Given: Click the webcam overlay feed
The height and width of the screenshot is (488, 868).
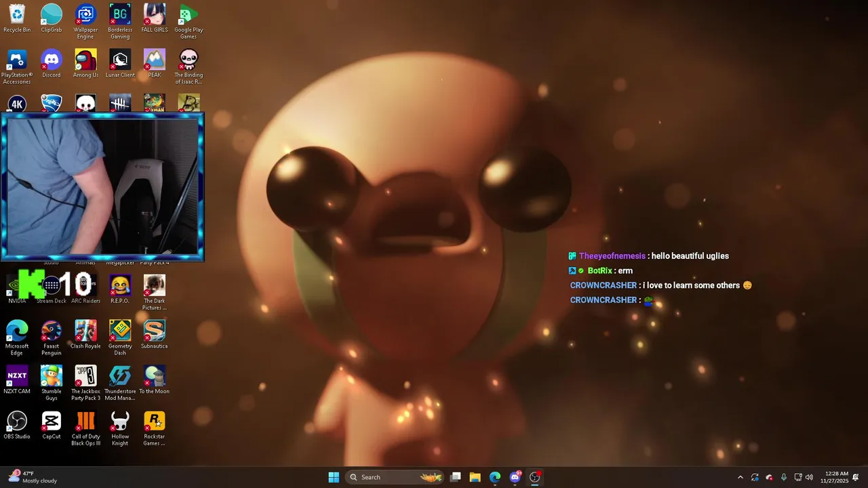Looking at the screenshot, I should [x=102, y=187].
